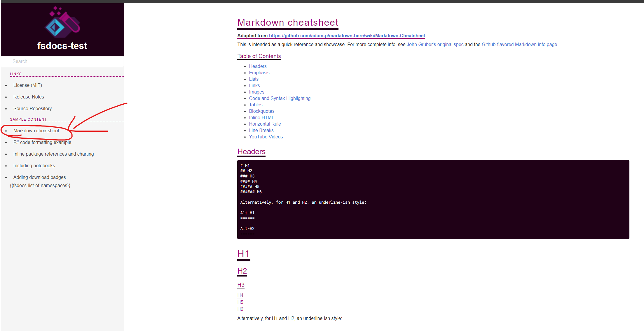Click the H3 sample heading
This screenshot has width=644, height=331.
tap(241, 285)
